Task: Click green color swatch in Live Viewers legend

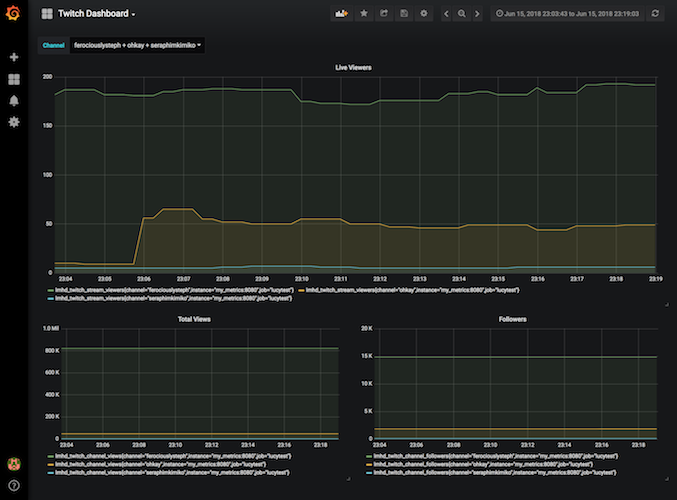Action: point(51,291)
